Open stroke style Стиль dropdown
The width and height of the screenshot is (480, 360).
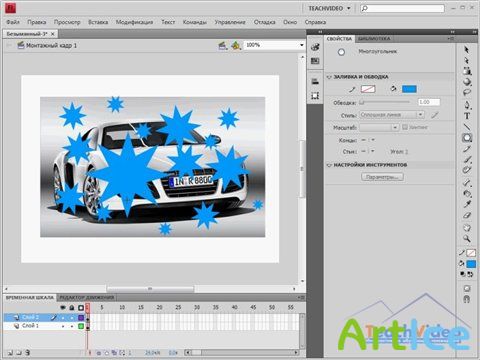(392, 115)
